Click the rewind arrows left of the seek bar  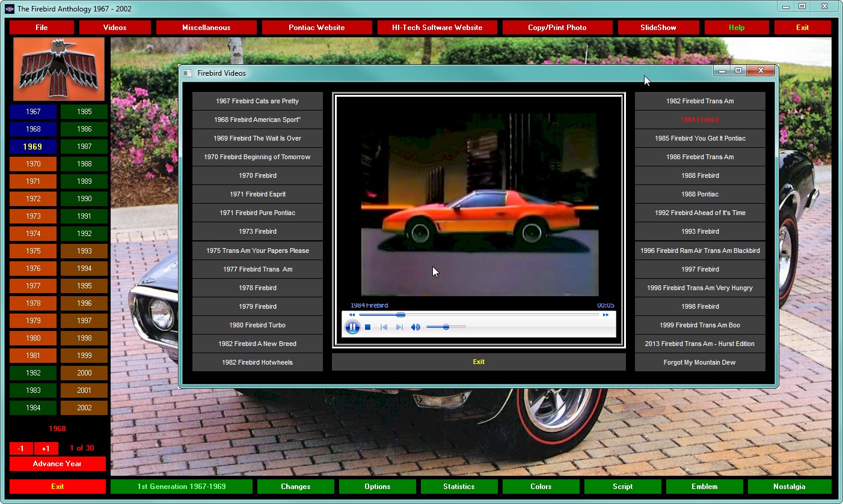(352, 314)
